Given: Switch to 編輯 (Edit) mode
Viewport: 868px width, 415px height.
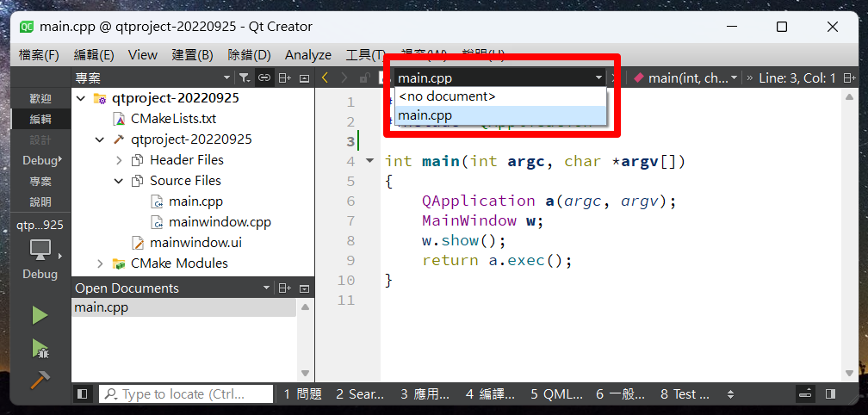Looking at the screenshot, I should coord(40,119).
